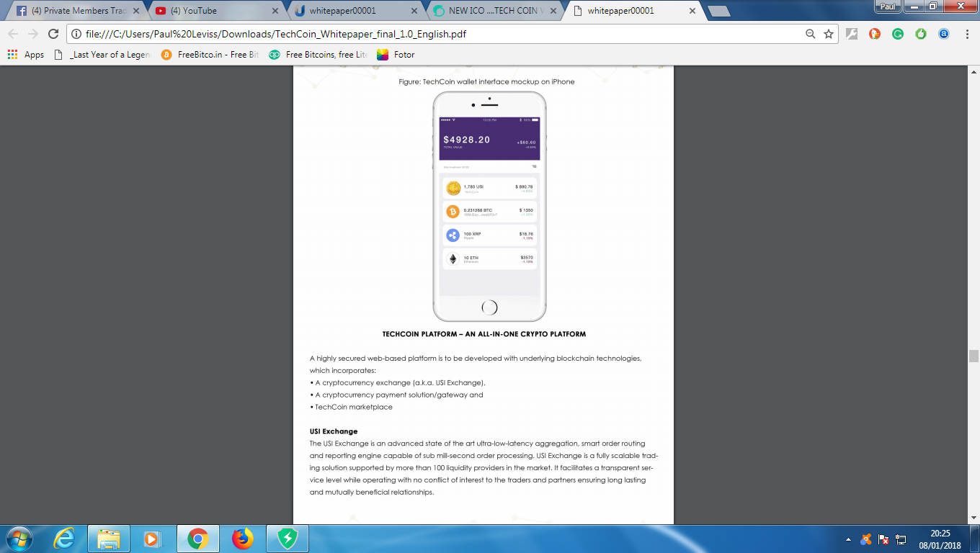Reload the current PDF page

click(53, 34)
